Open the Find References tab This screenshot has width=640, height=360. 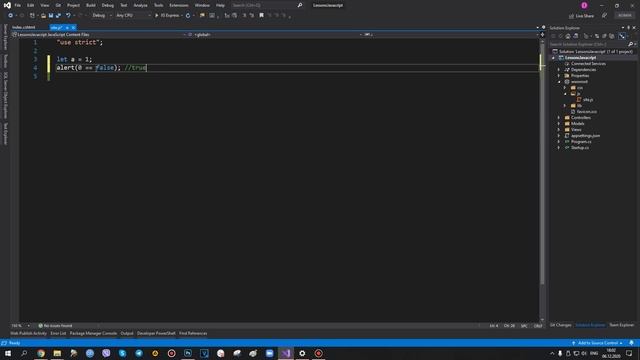(193, 333)
